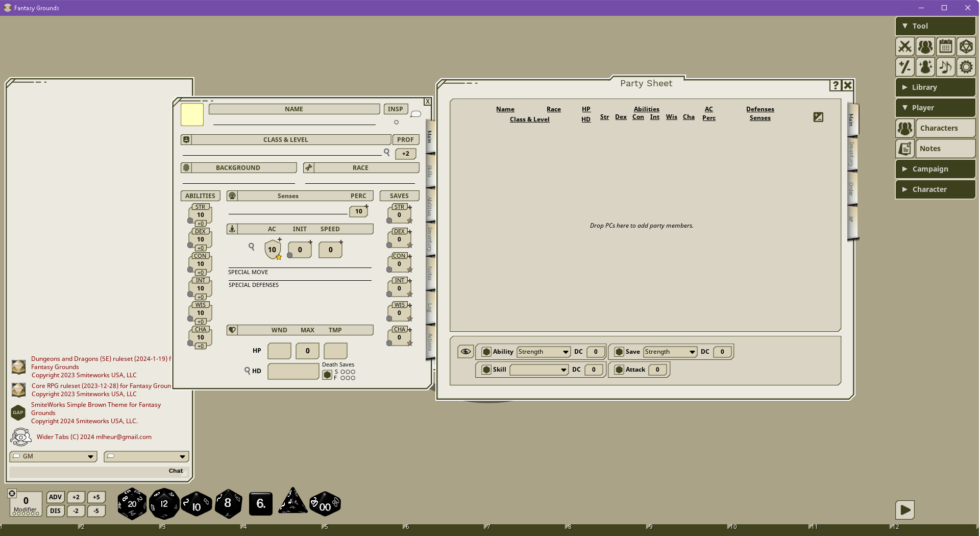Mark first death save success circle

pos(342,372)
